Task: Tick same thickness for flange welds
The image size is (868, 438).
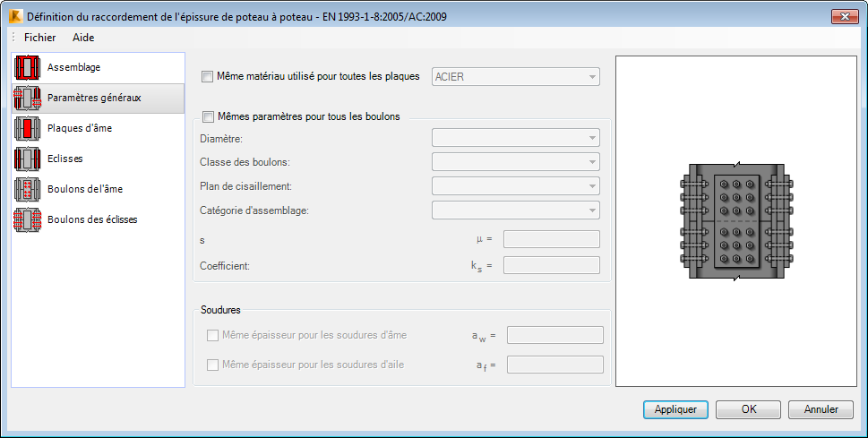Action: click(213, 365)
